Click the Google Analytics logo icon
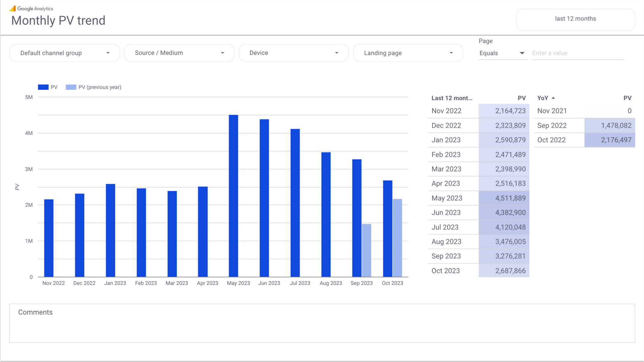644x362 pixels. [x=13, y=9]
